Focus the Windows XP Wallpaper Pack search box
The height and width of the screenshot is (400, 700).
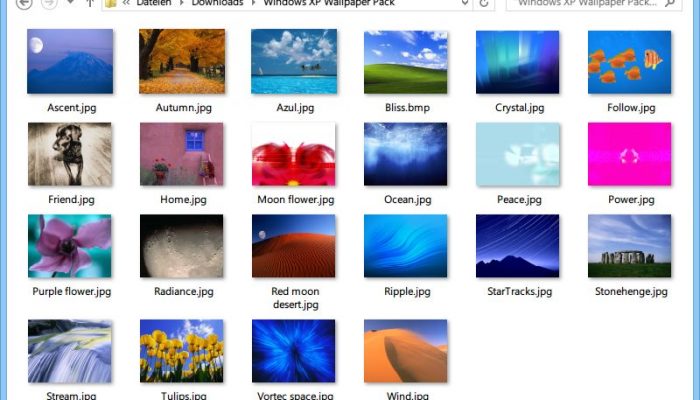(594, 4)
